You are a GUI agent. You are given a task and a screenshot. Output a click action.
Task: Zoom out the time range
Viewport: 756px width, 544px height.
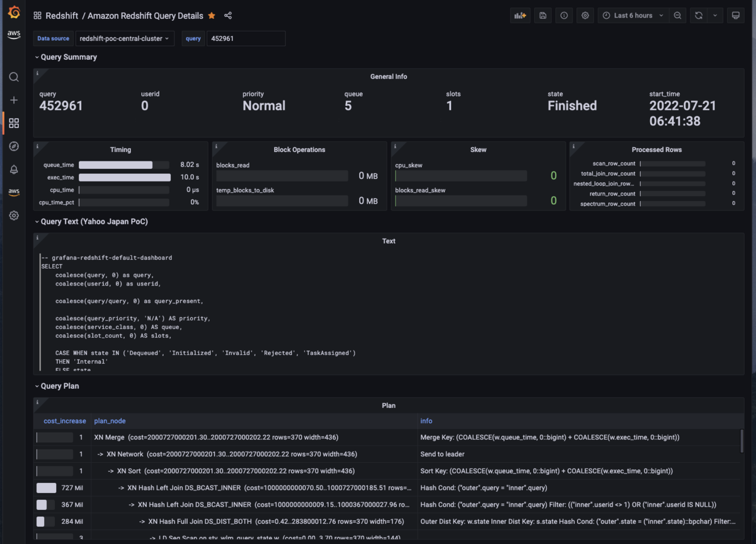[x=677, y=15]
